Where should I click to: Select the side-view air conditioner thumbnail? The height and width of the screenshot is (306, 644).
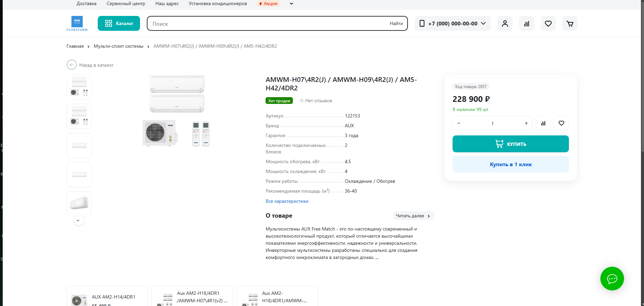[79, 204]
